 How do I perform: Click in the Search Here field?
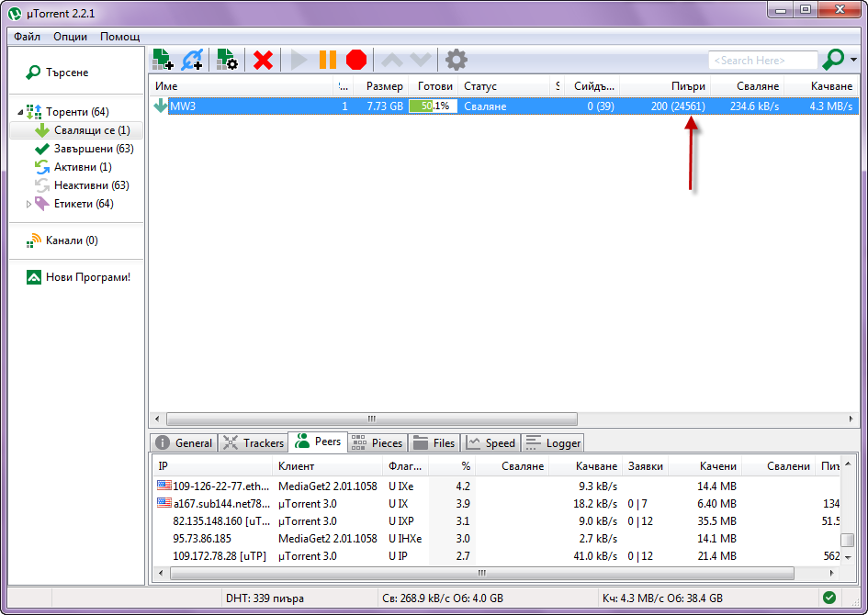pos(762,60)
